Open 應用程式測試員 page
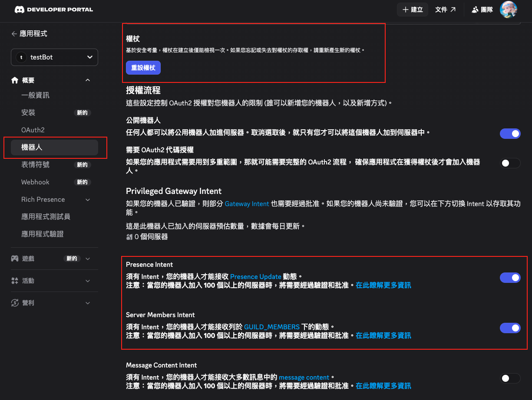 click(x=46, y=216)
